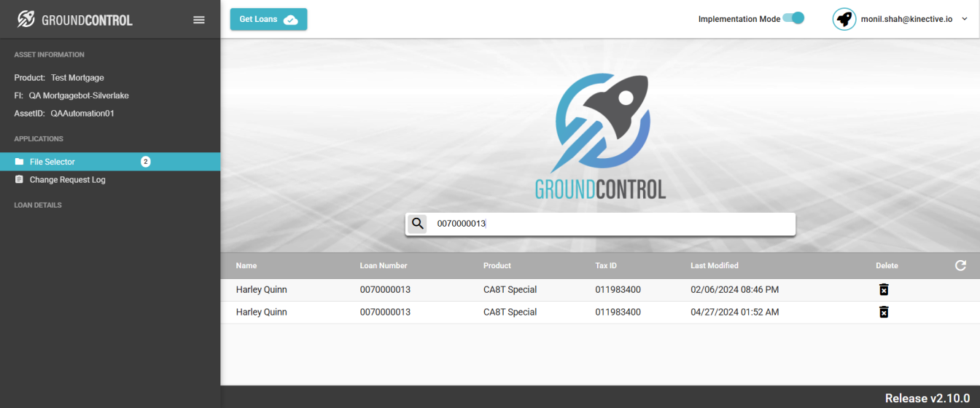The height and width of the screenshot is (408, 980).
Task: Click the Loan Number column header
Action: [384, 266]
